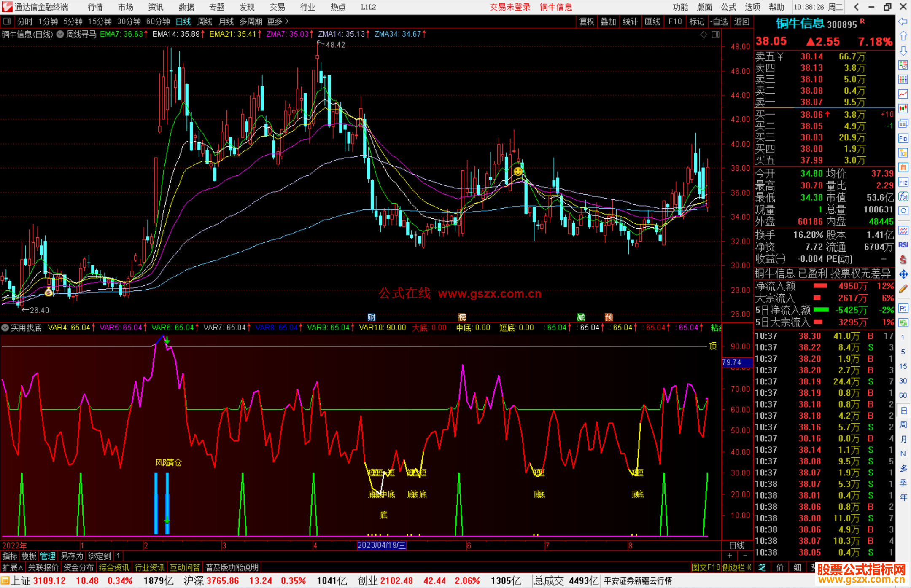Open the f(x) formula icon
Viewport: 911px width, 588px height.
coord(903,196)
